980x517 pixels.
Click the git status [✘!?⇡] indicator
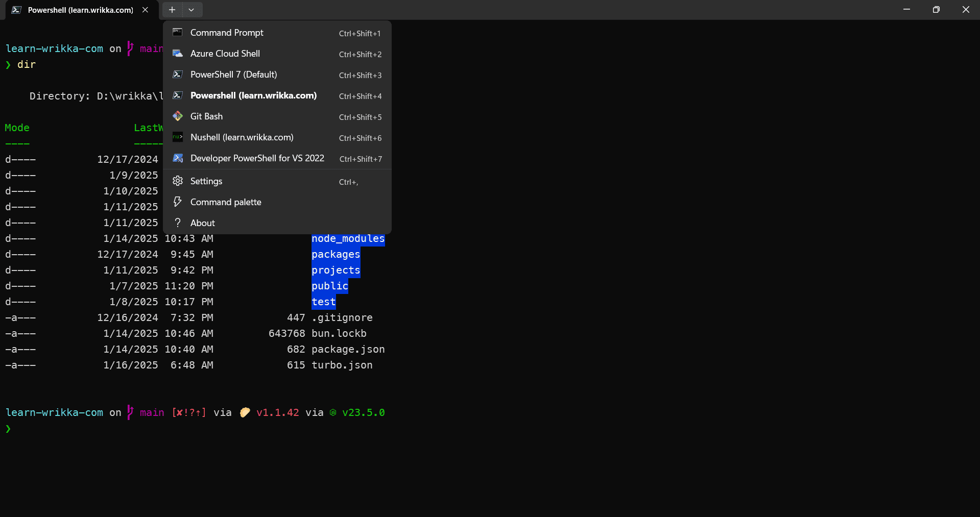(188, 412)
